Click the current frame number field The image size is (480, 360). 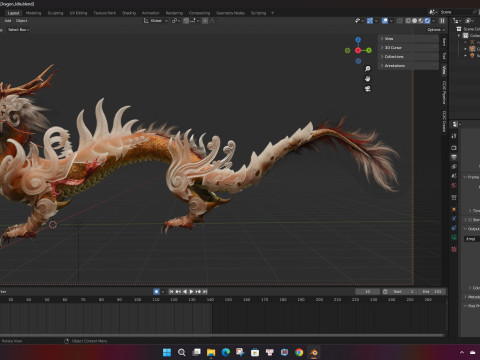pyautogui.click(x=367, y=292)
